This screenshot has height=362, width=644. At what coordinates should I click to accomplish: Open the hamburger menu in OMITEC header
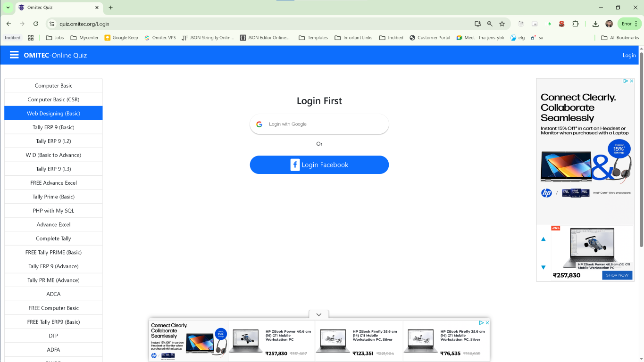(14, 55)
